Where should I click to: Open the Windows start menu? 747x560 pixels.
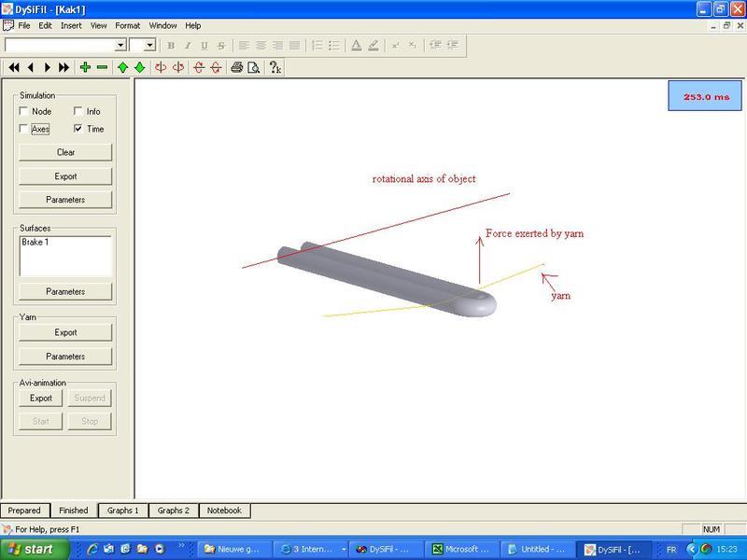coord(34,550)
